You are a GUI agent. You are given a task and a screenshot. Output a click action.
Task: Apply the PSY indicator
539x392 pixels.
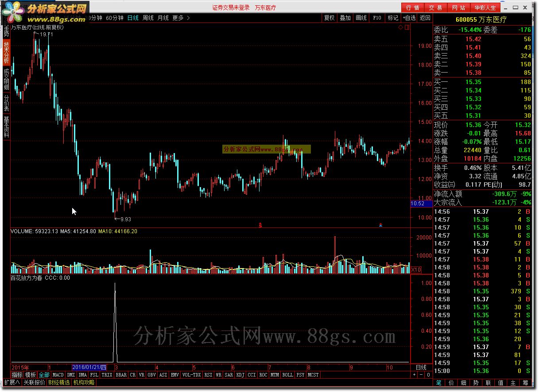(x=300, y=375)
